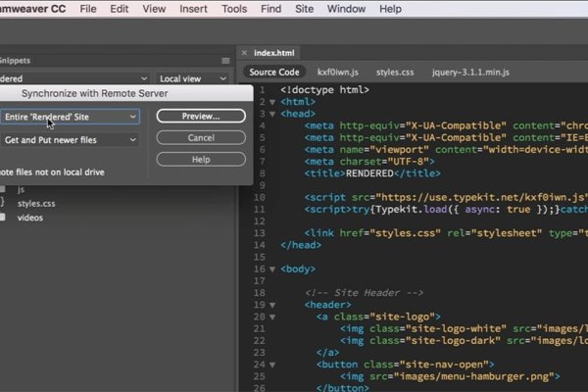This screenshot has width=588, height=392.
Task: Collapse the header tag on line 19
Action: point(272,305)
